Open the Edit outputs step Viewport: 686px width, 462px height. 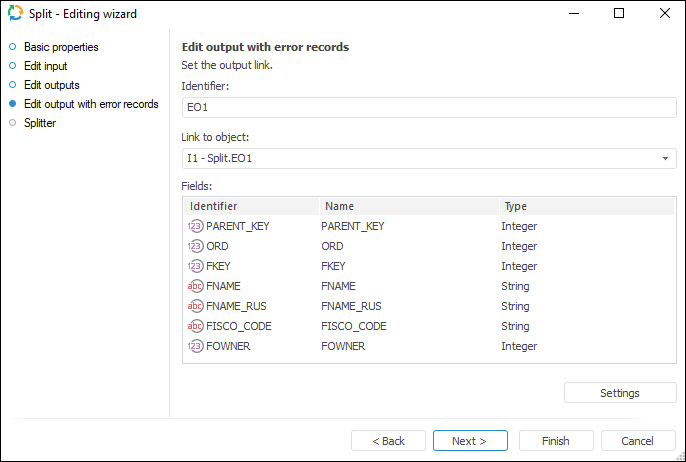51,85
